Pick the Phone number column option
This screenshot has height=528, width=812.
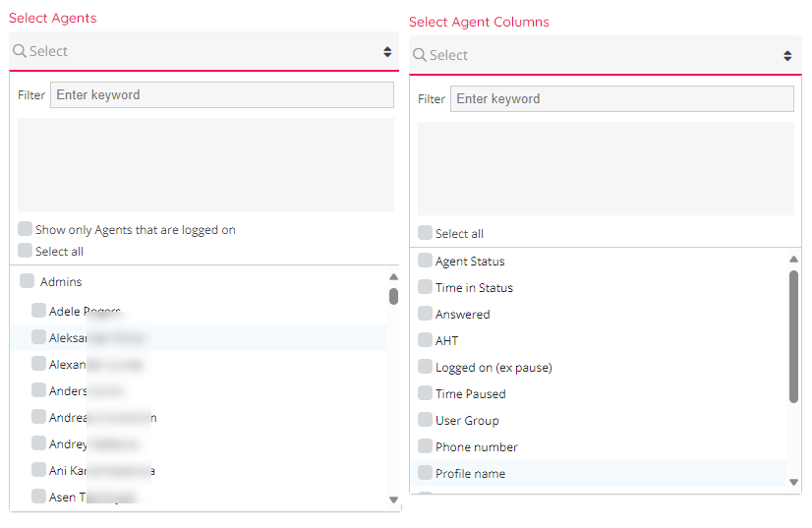[x=425, y=446]
